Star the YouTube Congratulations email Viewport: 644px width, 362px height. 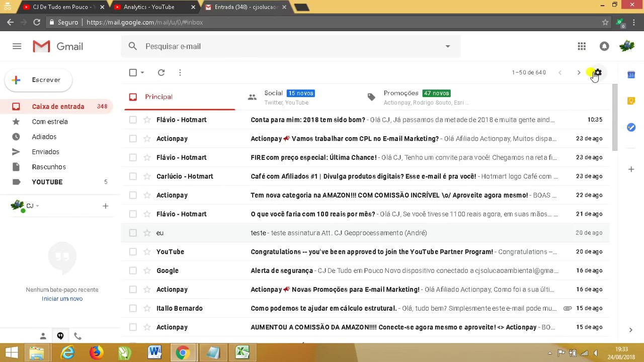click(147, 251)
